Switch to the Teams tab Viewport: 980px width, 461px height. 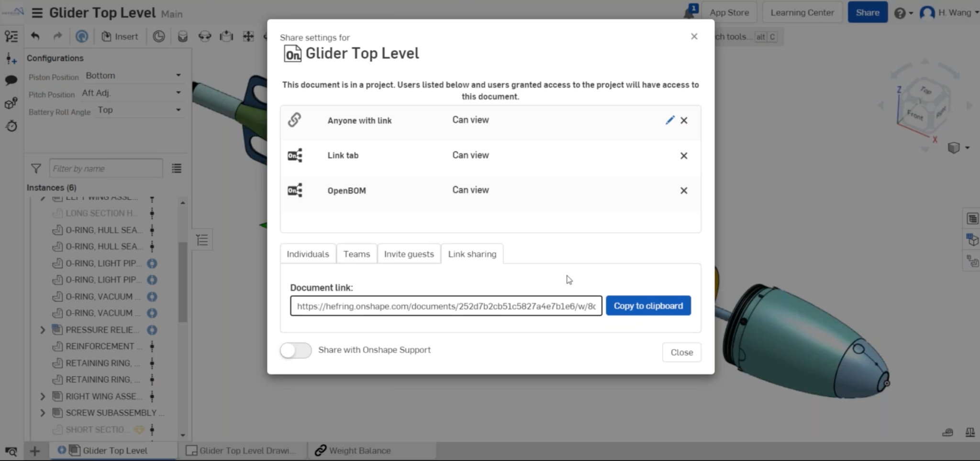(356, 254)
